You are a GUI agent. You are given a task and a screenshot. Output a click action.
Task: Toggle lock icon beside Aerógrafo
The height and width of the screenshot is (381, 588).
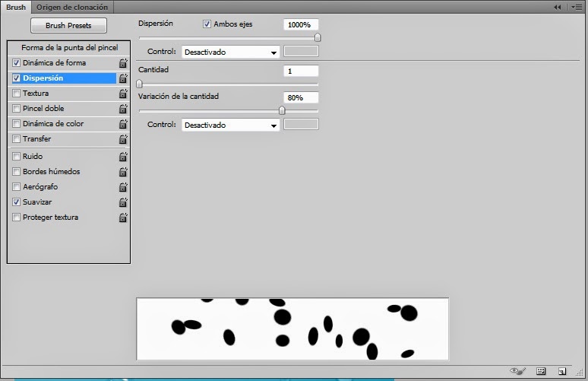tap(123, 187)
